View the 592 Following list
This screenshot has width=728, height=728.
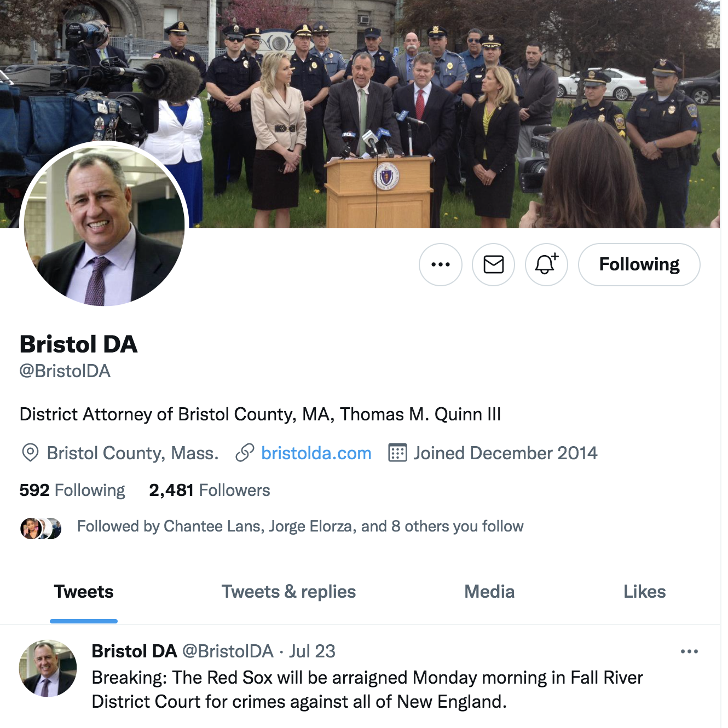[x=72, y=490]
